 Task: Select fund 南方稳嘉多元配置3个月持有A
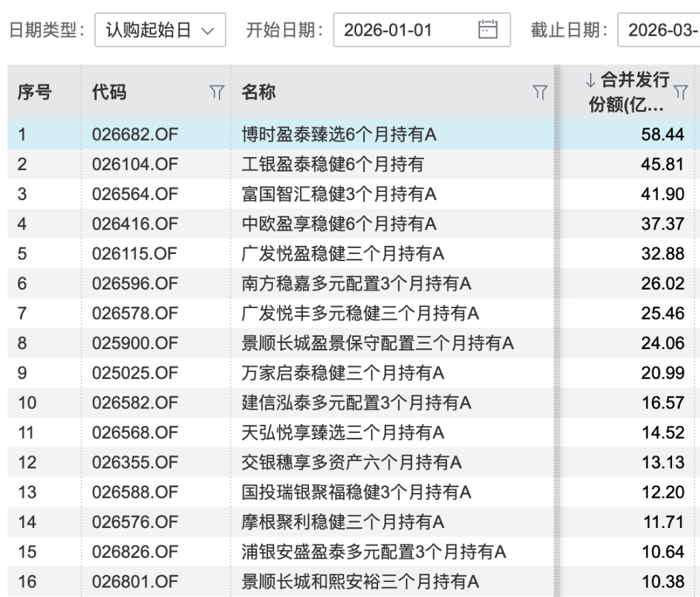coord(356,283)
